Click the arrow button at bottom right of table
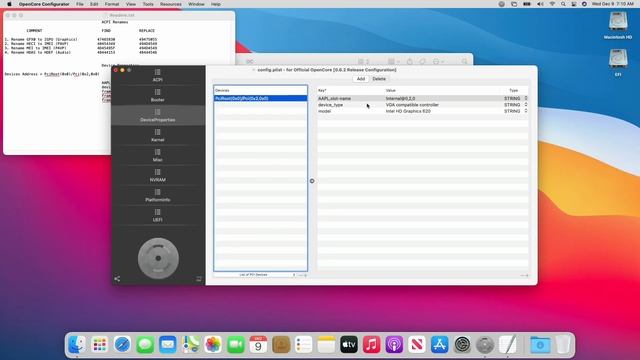 coord(524,276)
